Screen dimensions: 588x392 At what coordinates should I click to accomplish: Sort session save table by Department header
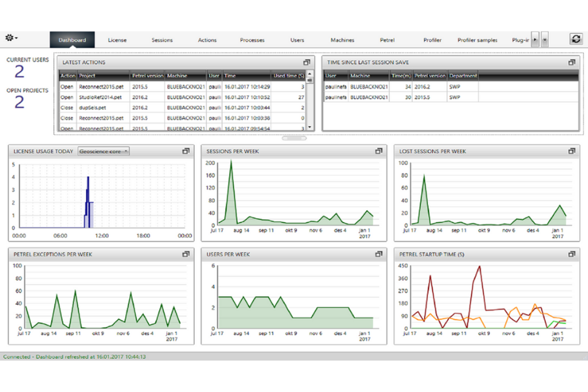click(x=463, y=76)
